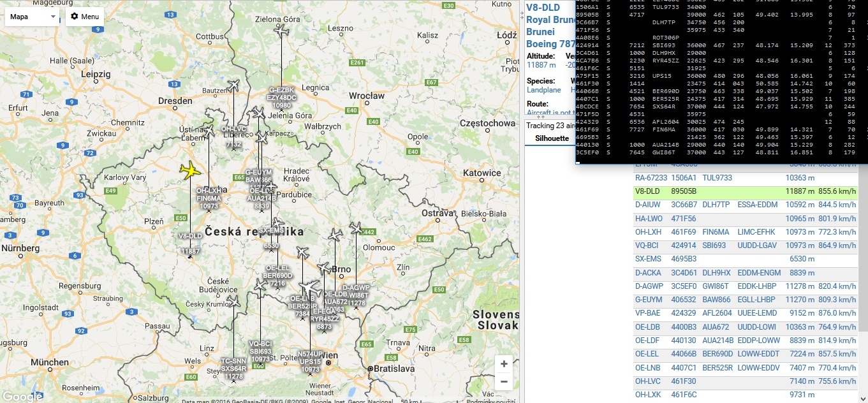Click the plane icon above the OH-LXH label

(208, 130)
